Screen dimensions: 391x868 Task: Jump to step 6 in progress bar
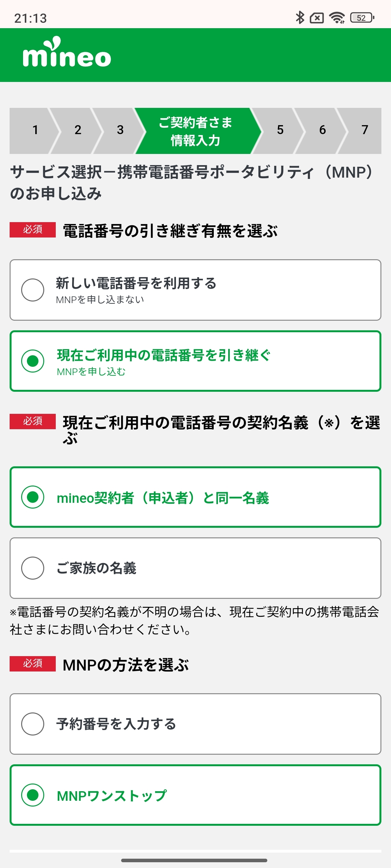(x=322, y=130)
